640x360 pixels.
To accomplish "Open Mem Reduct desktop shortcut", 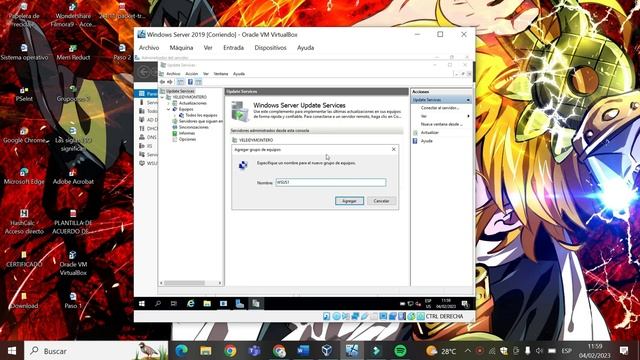I will pos(73,53).
